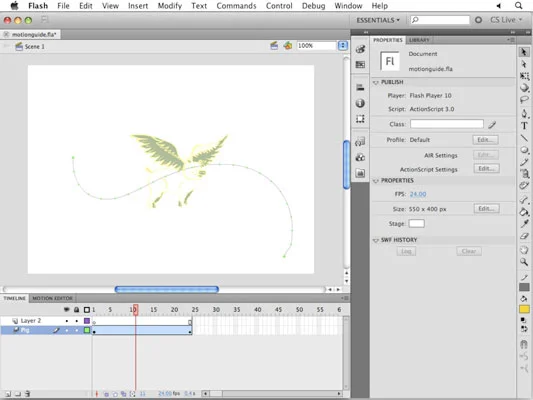Open the Modify menu
This screenshot has height=400, width=533.
click(170, 6)
